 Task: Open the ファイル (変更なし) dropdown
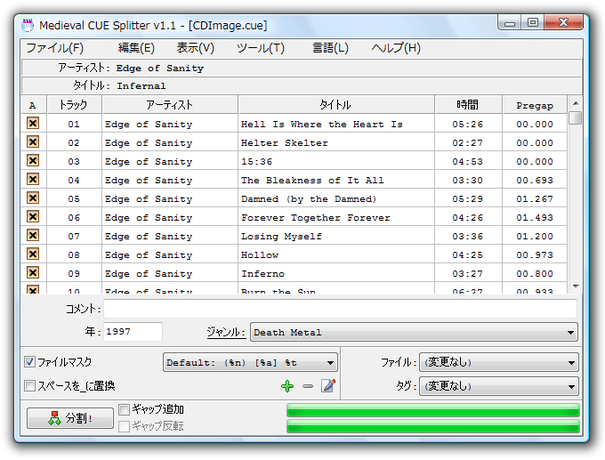pos(499,362)
